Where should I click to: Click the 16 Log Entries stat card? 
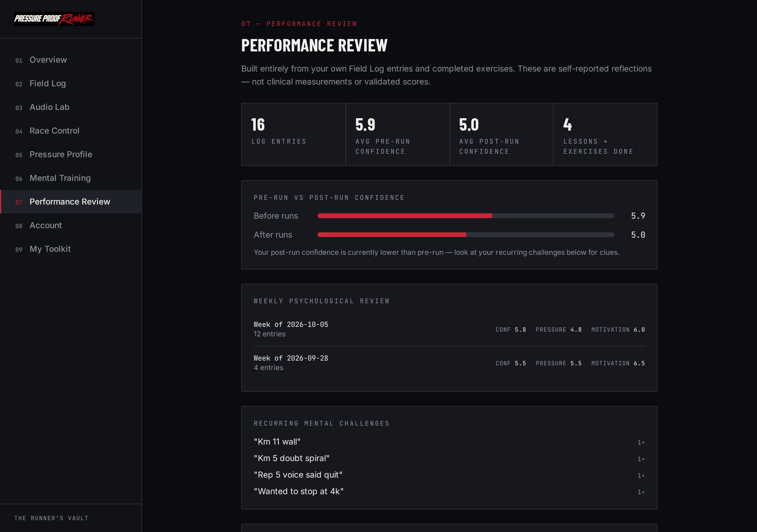[x=293, y=134]
